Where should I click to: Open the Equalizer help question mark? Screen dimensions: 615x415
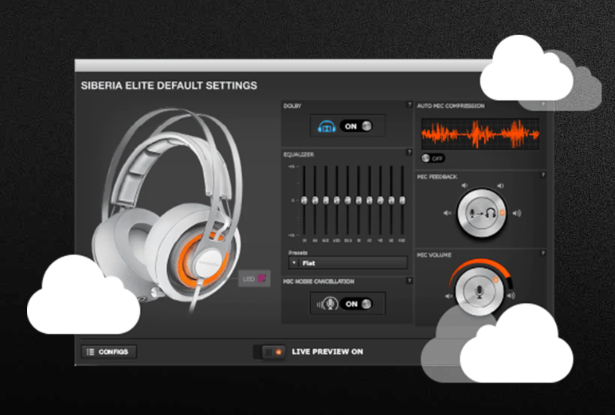(x=409, y=152)
